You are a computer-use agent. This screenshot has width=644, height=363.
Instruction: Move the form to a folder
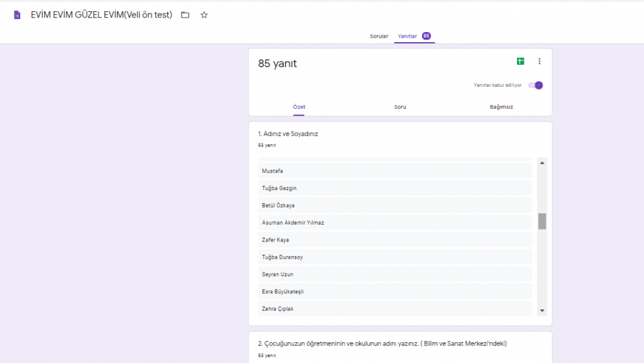(186, 14)
